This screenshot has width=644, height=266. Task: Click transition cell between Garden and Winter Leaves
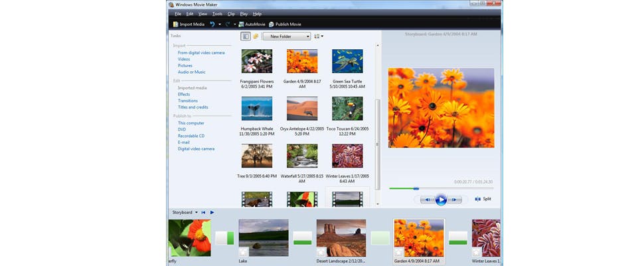(458, 238)
